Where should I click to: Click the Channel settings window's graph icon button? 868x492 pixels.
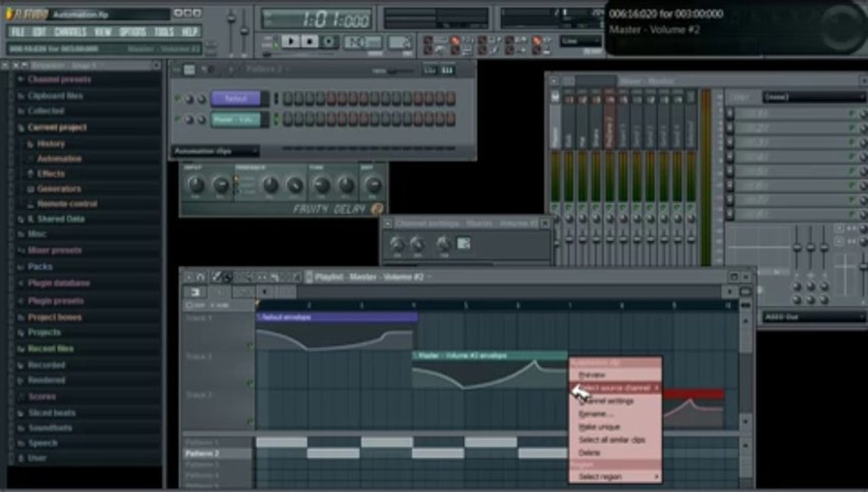click(x=463, y=243)
